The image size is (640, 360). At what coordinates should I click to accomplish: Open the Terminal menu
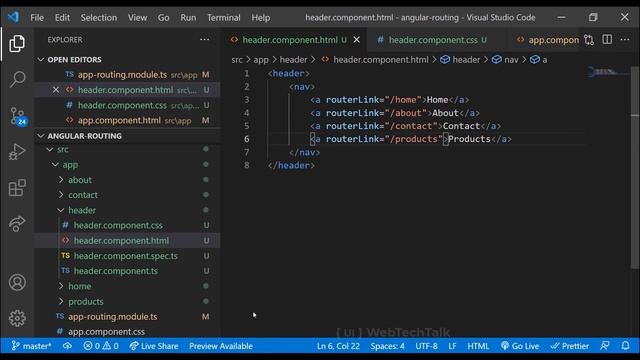click(224, 18)
